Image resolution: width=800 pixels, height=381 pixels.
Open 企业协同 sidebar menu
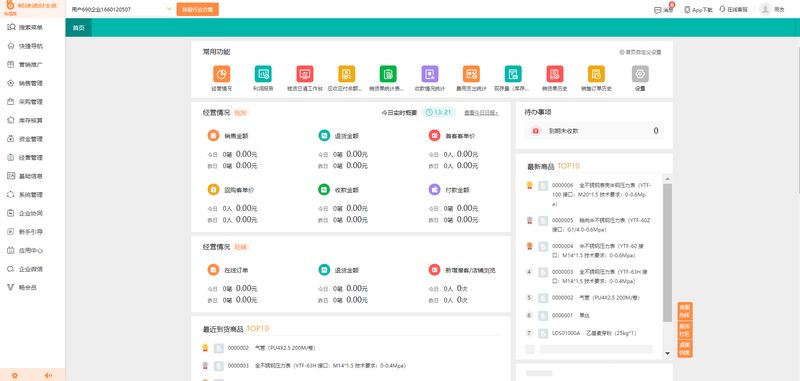[32, 213]
